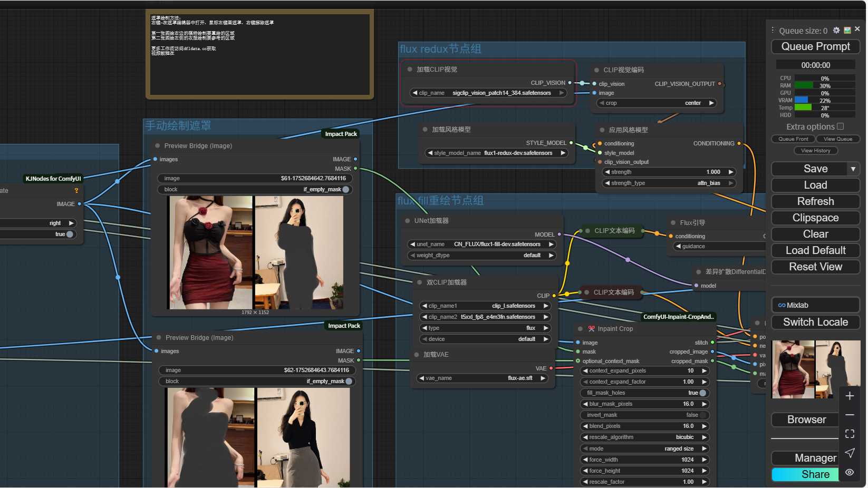The width and height of the screenshot is (868, 488).
Task: Open Clipspace
Action: [815, 218]
